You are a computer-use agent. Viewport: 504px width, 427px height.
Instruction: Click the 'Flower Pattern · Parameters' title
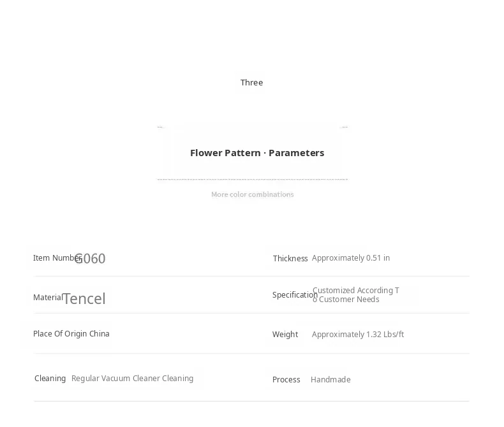click(257, 153)
